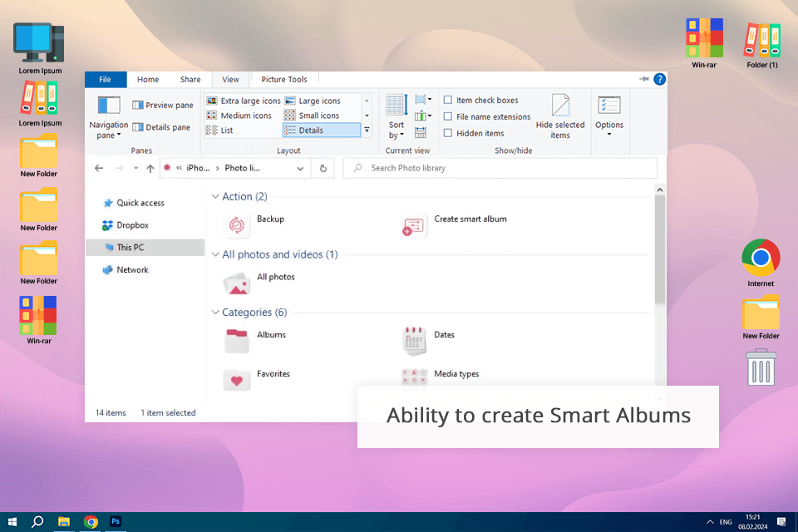Click the Navigation pane button
The height and width of the screenshot is (532, 798).
click(108, 117)
